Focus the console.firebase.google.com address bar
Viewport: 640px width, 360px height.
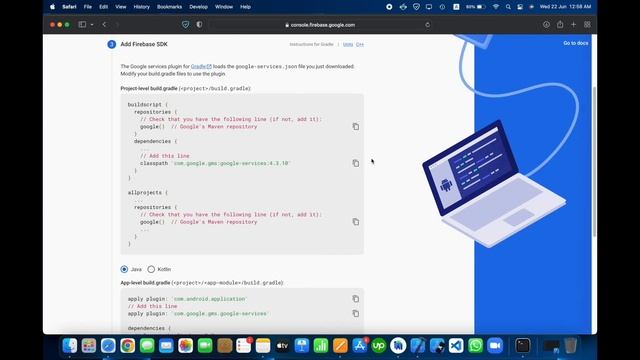(x=320, y=25)
